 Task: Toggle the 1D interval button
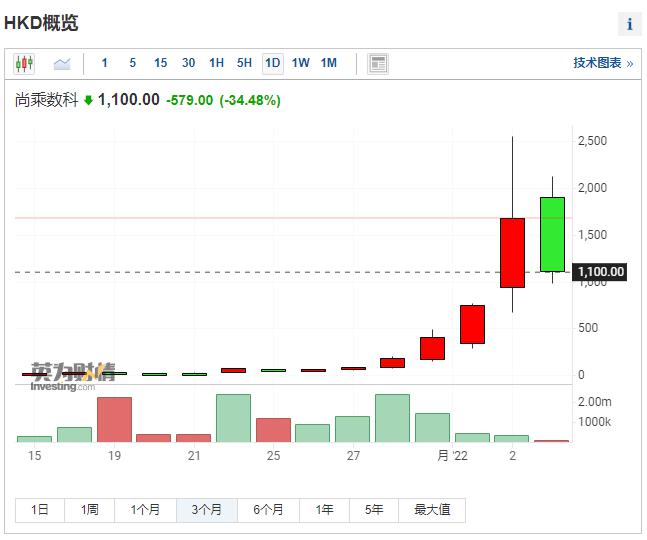pos(272,63)
